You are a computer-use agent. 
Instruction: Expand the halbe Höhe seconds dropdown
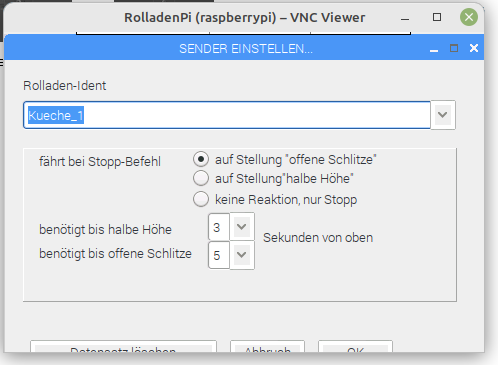[242, 227]
